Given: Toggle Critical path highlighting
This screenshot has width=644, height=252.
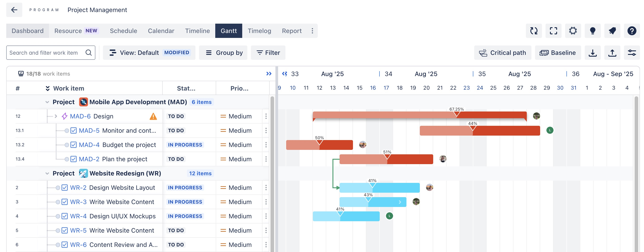Looking at the screenshot, I should click(x=502, y=53).
